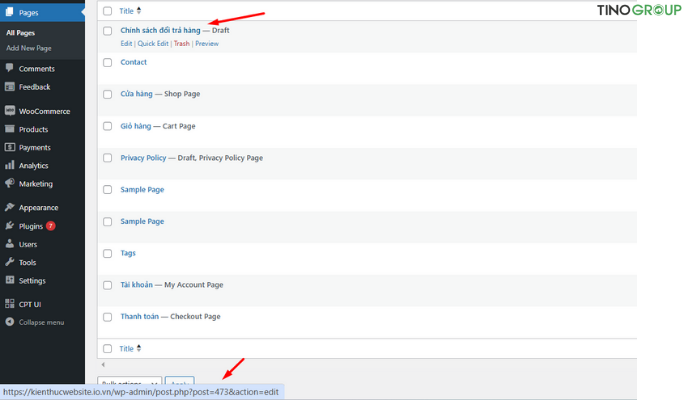Click Quick Edit under the draft page

153,43
